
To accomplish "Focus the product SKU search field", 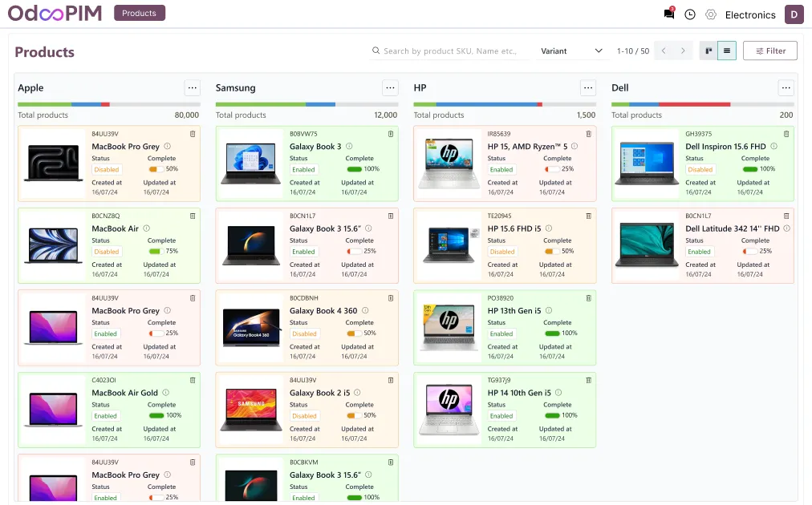I will coord(449,50).
